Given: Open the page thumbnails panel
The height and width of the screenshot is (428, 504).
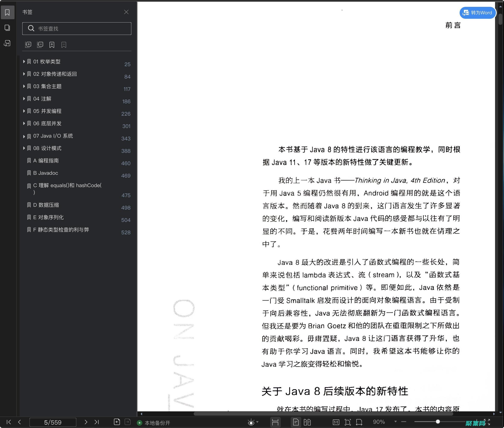Looking at the screenshot, I should [7, 28].
